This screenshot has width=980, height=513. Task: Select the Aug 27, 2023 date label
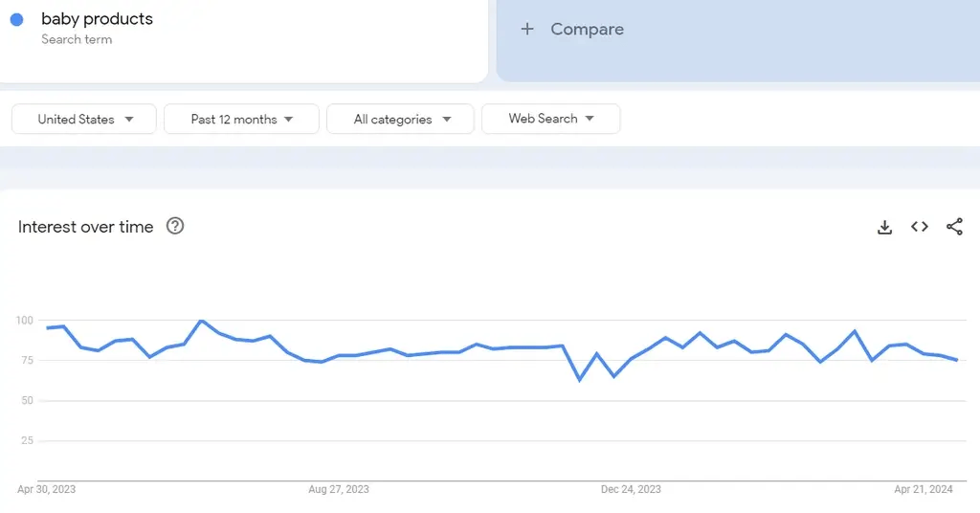coord(339,489)
